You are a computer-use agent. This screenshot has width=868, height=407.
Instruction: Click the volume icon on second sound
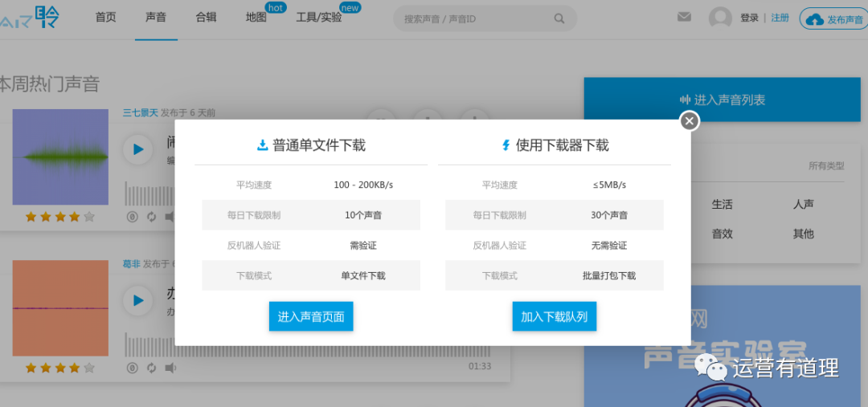click(170, 368)
